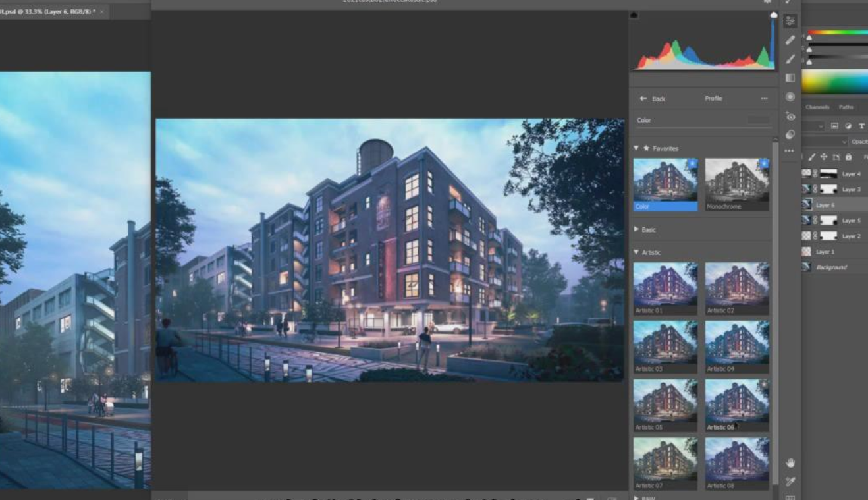Filter layers by type layer icon
The height and width of the screenshot is (500, 868).
861,125
